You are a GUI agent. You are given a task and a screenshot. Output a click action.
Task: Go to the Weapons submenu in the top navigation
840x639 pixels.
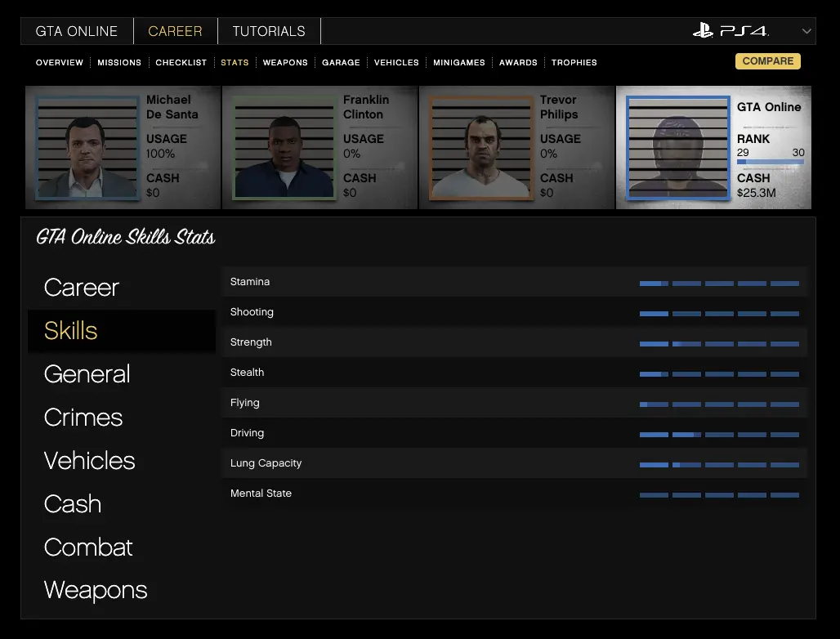[285, 62]
